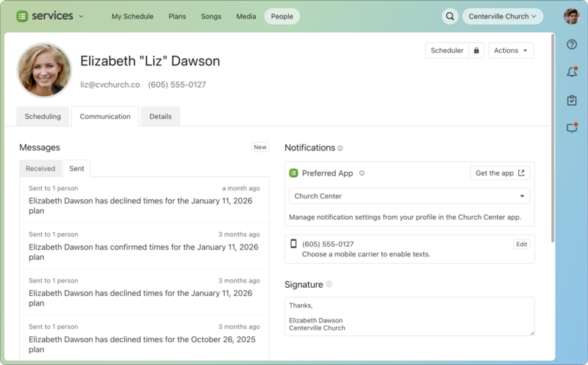Click the lock icon next to Scheduler

click(x=476, y=51)
